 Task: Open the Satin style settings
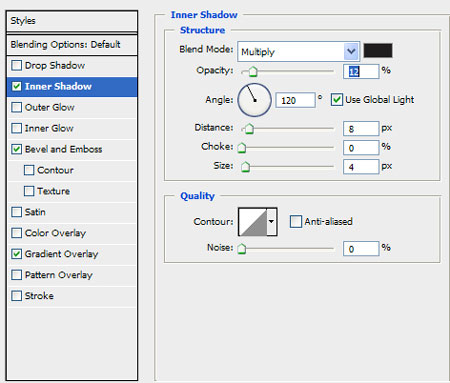pyautogui.click(x=35, y=212)
